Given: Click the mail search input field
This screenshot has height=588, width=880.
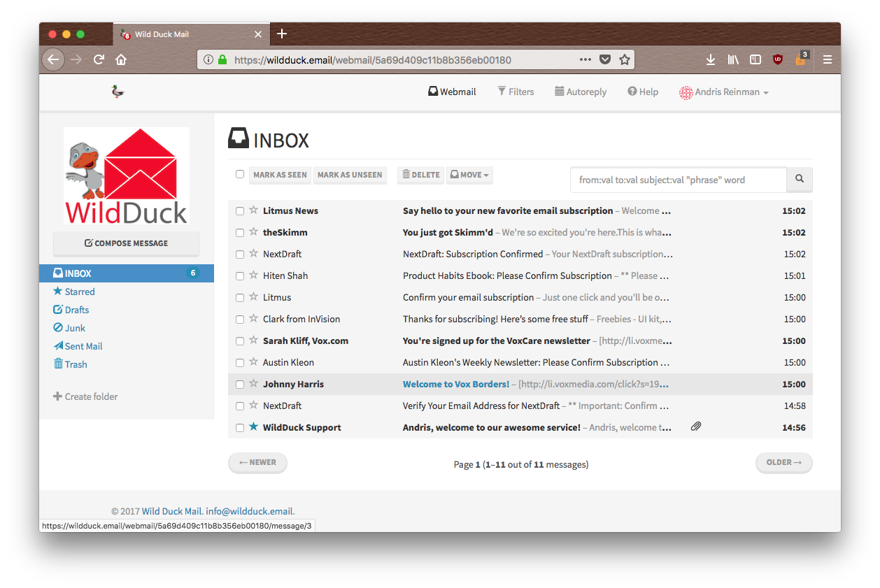Looking at the screenshot, I should point(678,180).
